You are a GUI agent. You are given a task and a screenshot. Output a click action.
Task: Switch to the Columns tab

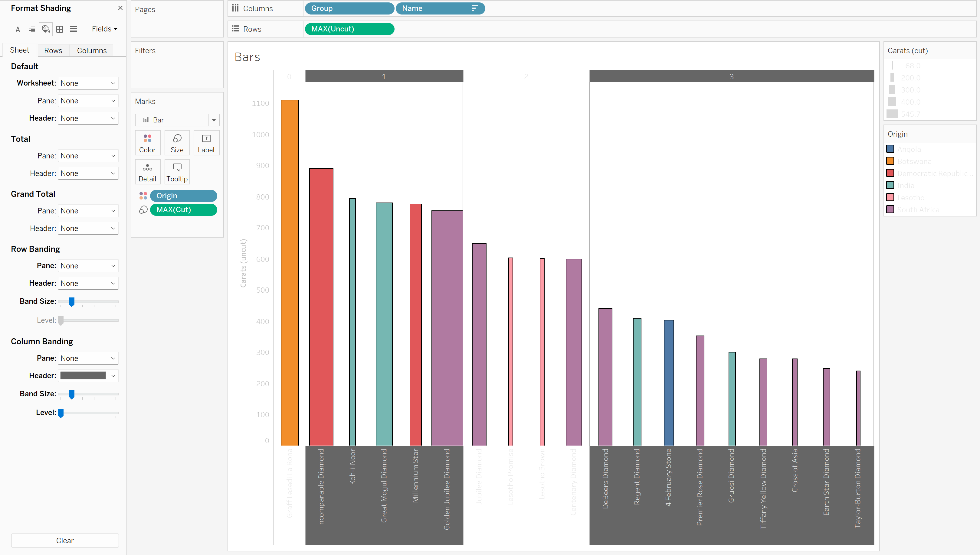92,50
